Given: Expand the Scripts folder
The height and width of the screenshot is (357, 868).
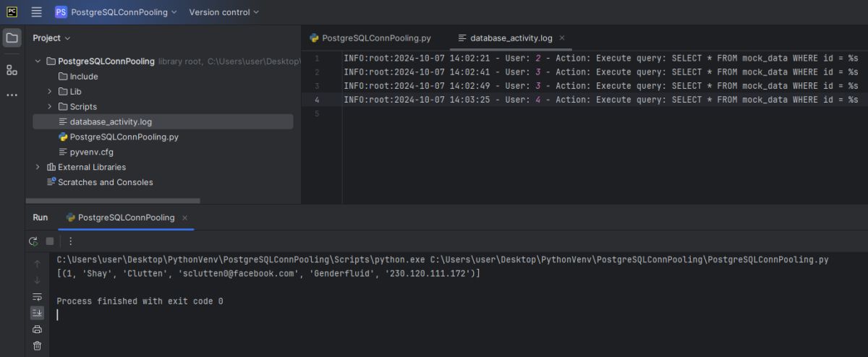Looking at the screenshot, I should click(x=49, y=107).
